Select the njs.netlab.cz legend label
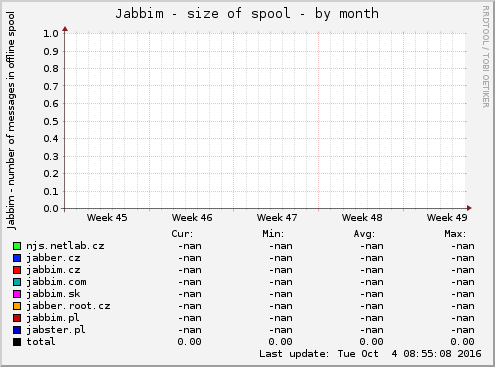This screenshot has height=367, width=495. pos(65,246)
